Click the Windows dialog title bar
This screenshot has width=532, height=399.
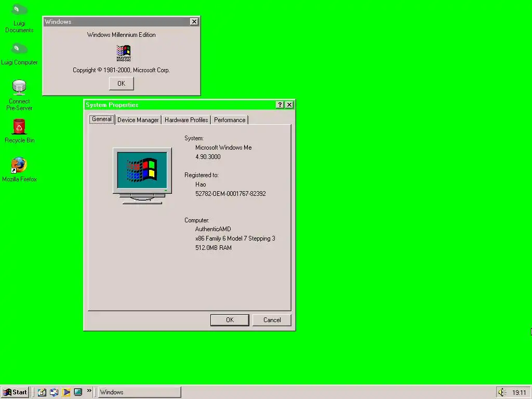[117, 22]
